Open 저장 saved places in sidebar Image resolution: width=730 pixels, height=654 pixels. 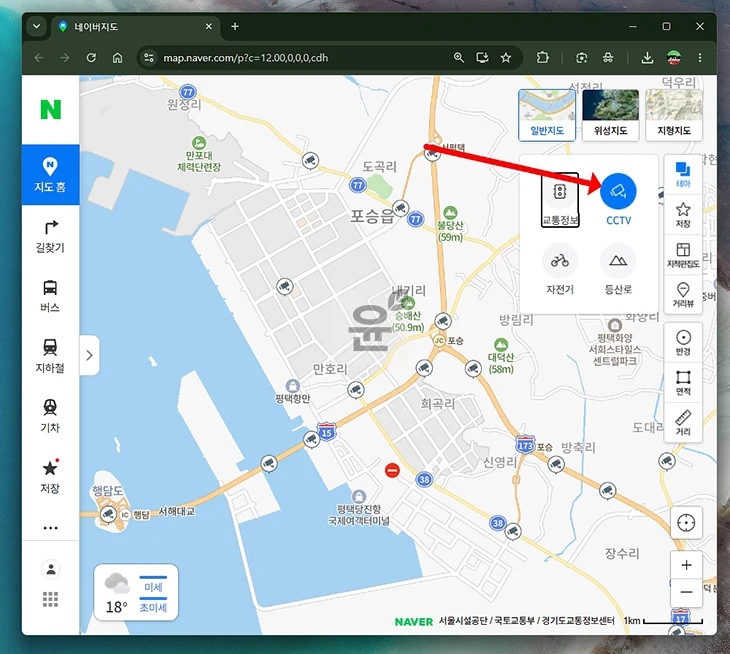[x=50, y=476]
